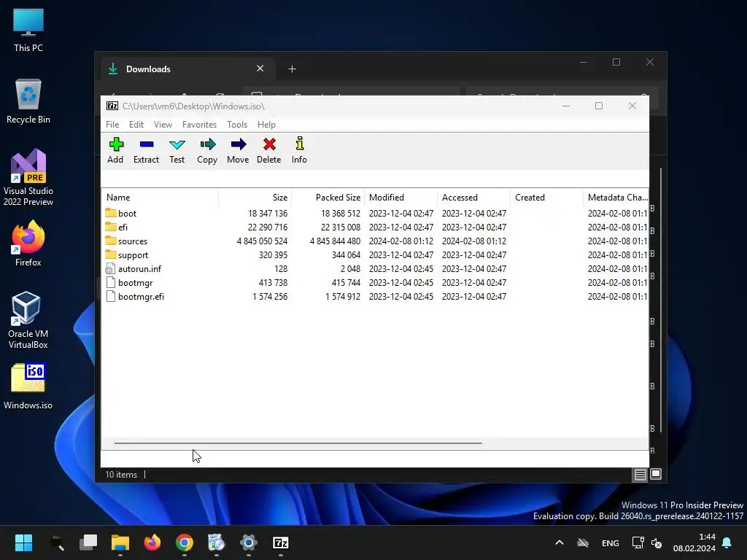Sort by the Created column header
This screenshot has width=747, height=560.
[546, 197]
